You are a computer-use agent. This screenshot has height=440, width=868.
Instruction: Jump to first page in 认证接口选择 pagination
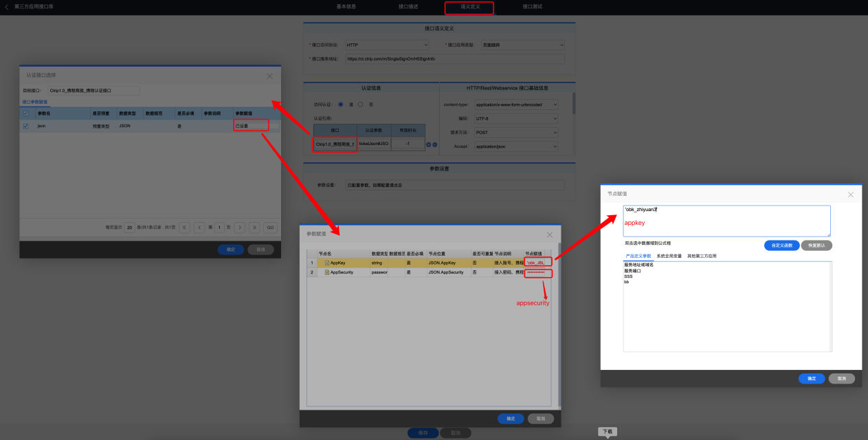184,227
